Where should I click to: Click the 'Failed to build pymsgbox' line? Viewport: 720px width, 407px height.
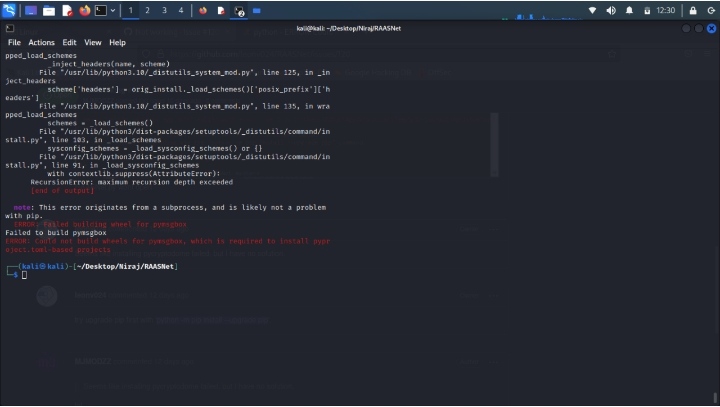pos(56,232)
